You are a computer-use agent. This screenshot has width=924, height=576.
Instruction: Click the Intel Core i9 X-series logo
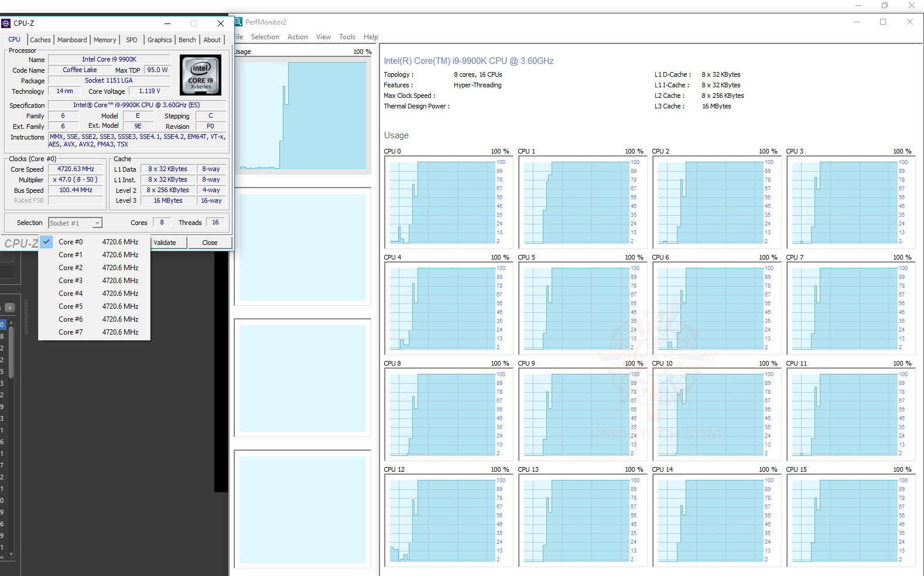coord(200,75)
